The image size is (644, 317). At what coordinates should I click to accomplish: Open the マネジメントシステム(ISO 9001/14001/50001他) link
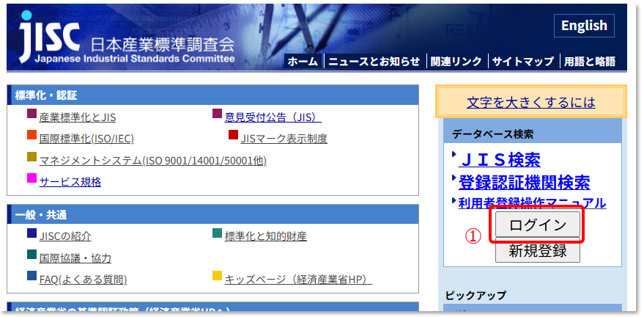click(x=153, y=161)
